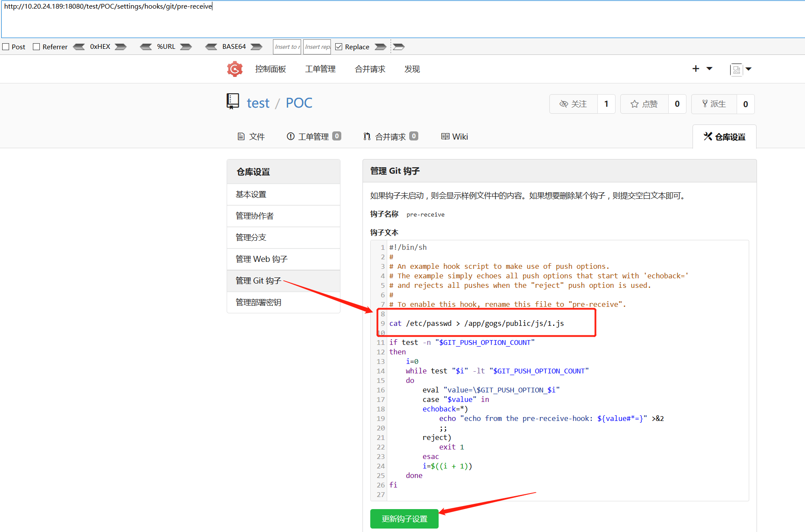Click the BASE64 encode right arrow
Image resolution: width=805 pixels, height=532 pixels.
pos(257,47)
